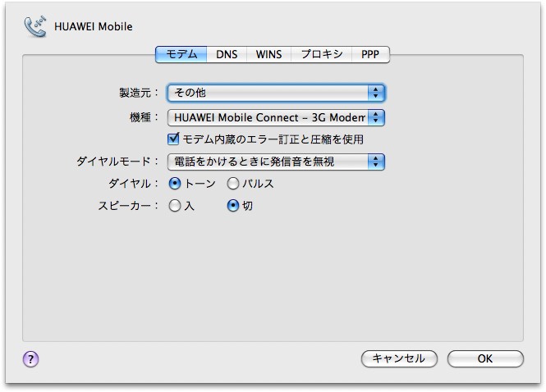Image resolution: width=546 pixels, height=392 pixels.
Task: Go to the PPP tab
Action: point(370,54)
